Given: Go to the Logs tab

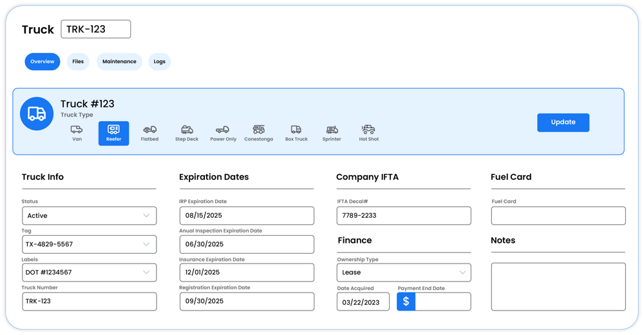Looking at the screenshot, I should (159, 62).
